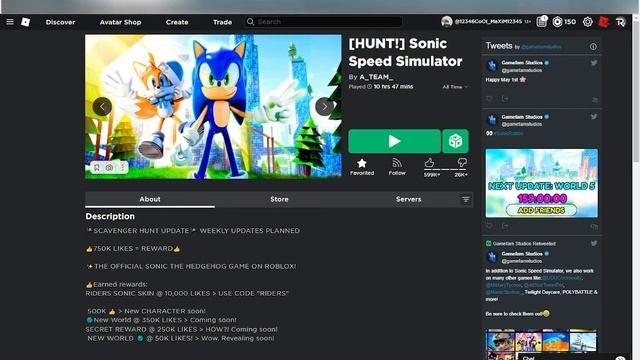Viewport: 640px width, 360px height.
Task: Click the Robux coin icon
Action: pyautogui.click(x=557, y=22)
